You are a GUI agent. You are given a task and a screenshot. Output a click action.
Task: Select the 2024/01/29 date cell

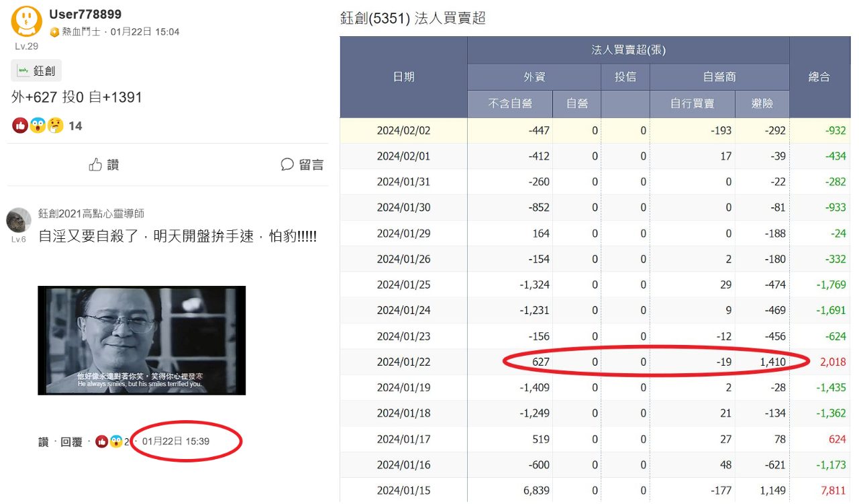[x=403, y=234]
